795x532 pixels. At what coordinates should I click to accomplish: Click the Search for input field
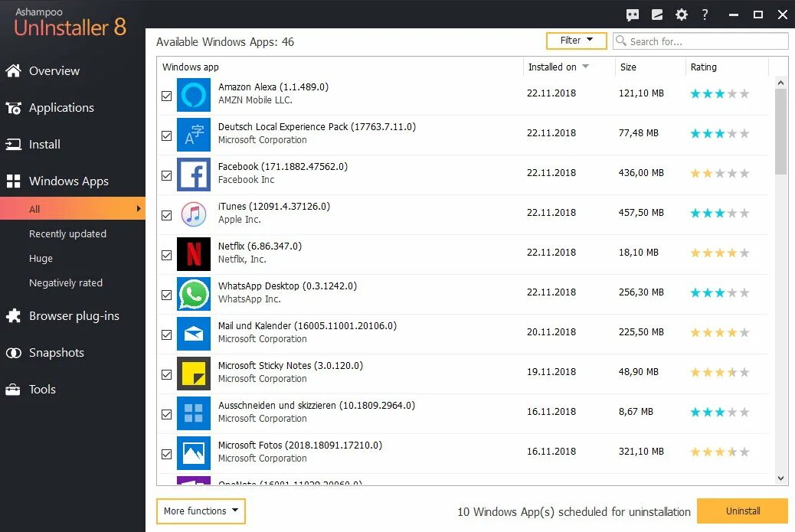tap(700, 41)
